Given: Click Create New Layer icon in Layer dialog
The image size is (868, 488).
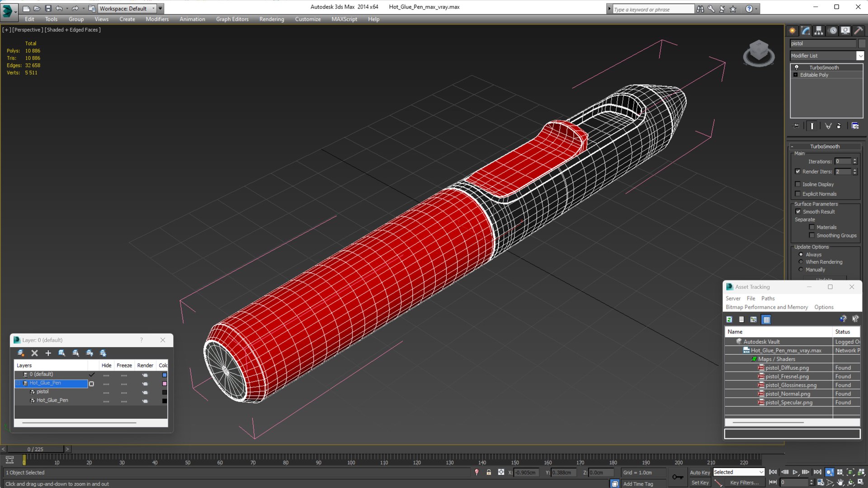Looking at the screenshot, I should pos(21,353).
